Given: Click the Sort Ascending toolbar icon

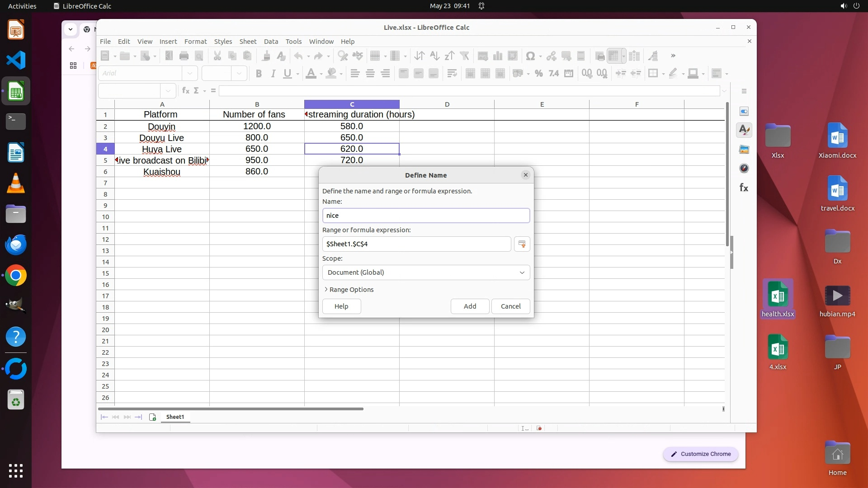Looking at the screenshot, I should click(434, 56).
